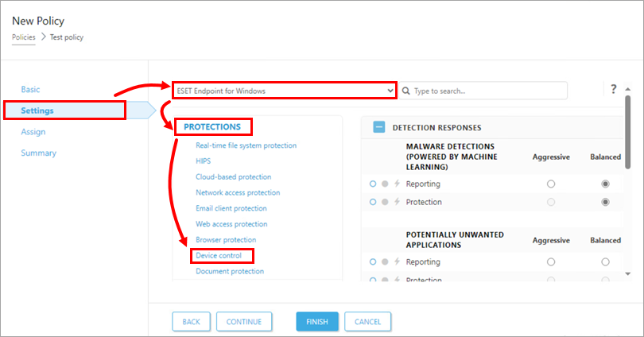This screenshot has height=337, width=644.
Task: Select Balanced for malware Protection
Action: point(606,202)
